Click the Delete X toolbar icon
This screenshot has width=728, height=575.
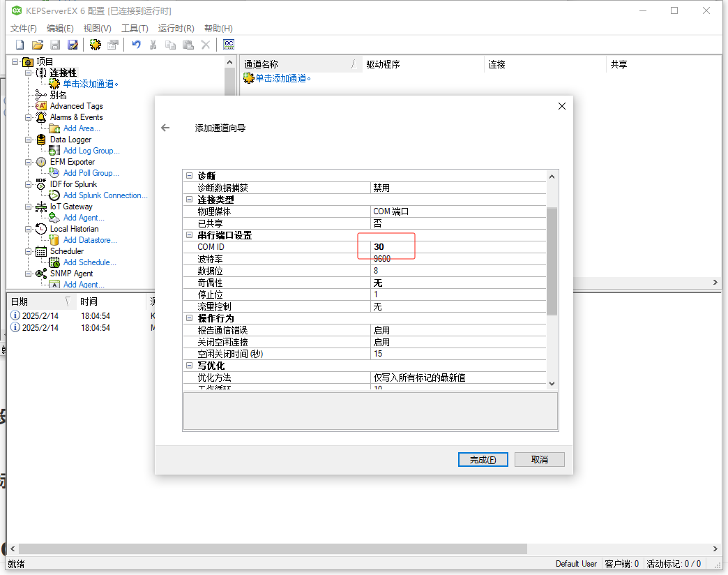[206, 45]
